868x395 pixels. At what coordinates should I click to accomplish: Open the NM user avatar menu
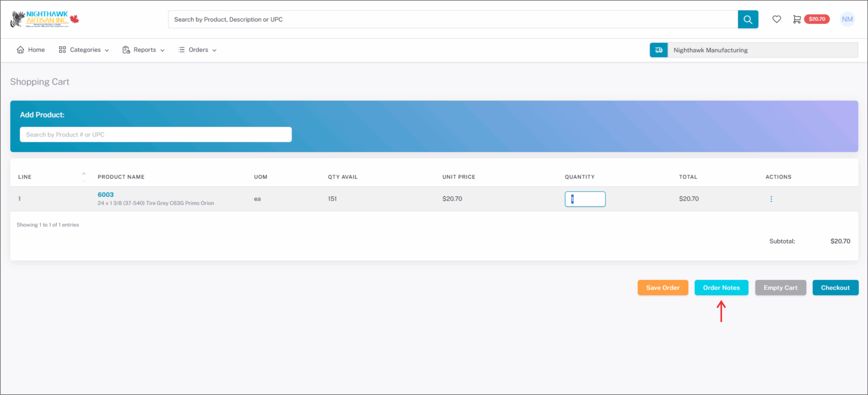tap(847, 19)
